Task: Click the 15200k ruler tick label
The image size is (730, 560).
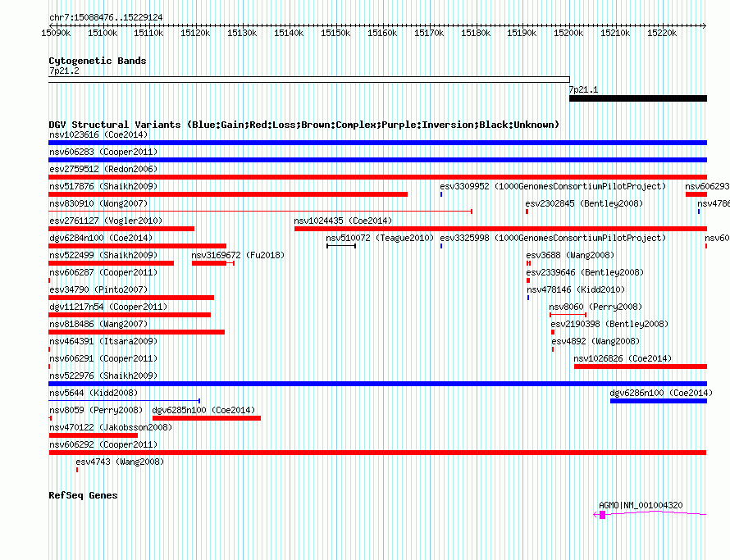Action: [568, 33]
